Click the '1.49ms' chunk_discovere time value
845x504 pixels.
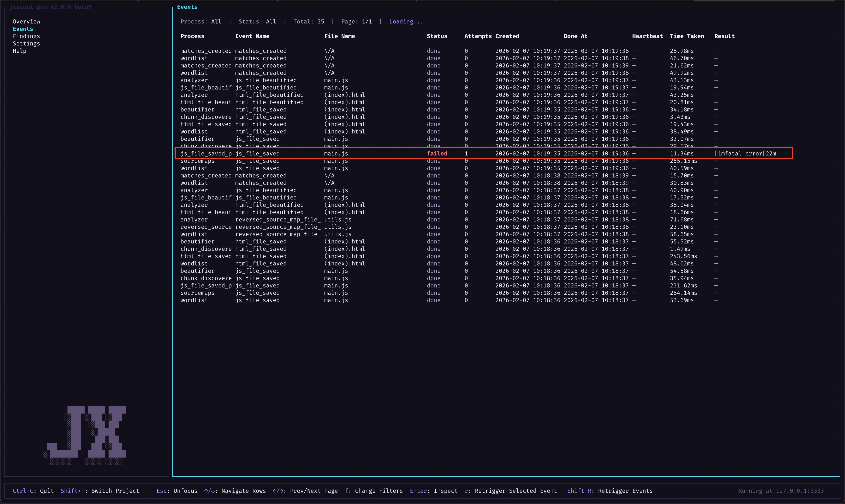click(x=680, y=249)
